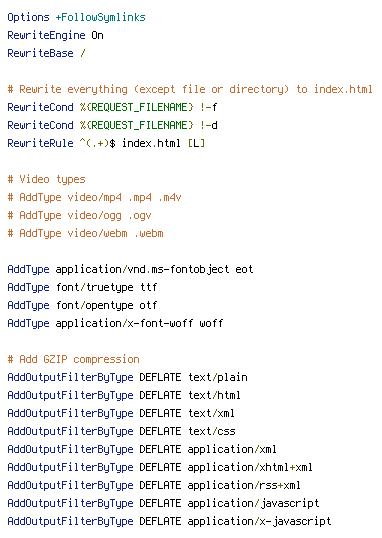The height and width of the screenshot is (538, 382).
Task: Click the font/truetype ttf value
Action: pyautogui.click(x=106, y=288)
